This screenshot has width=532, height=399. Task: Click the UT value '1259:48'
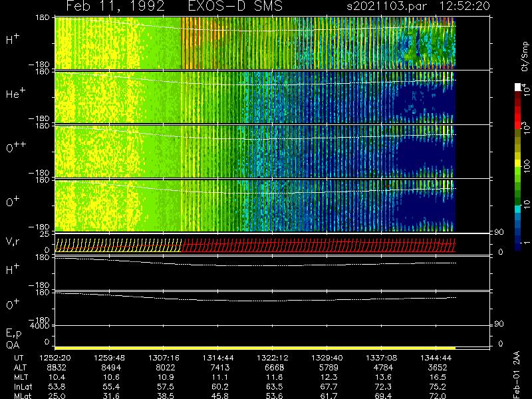click(109, 358)
